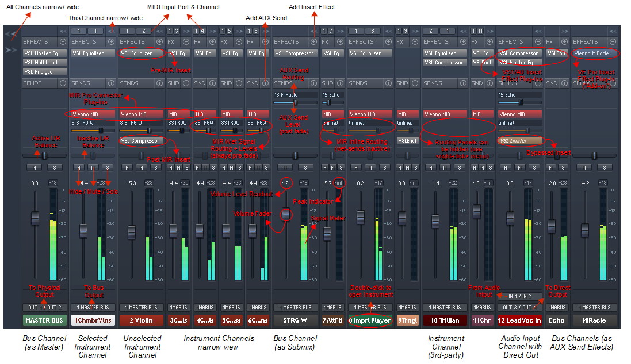Viewport: 631px width, 364px height.
Task: Click the MASTER BUS L/R balance slider
Action: (44, 155)
